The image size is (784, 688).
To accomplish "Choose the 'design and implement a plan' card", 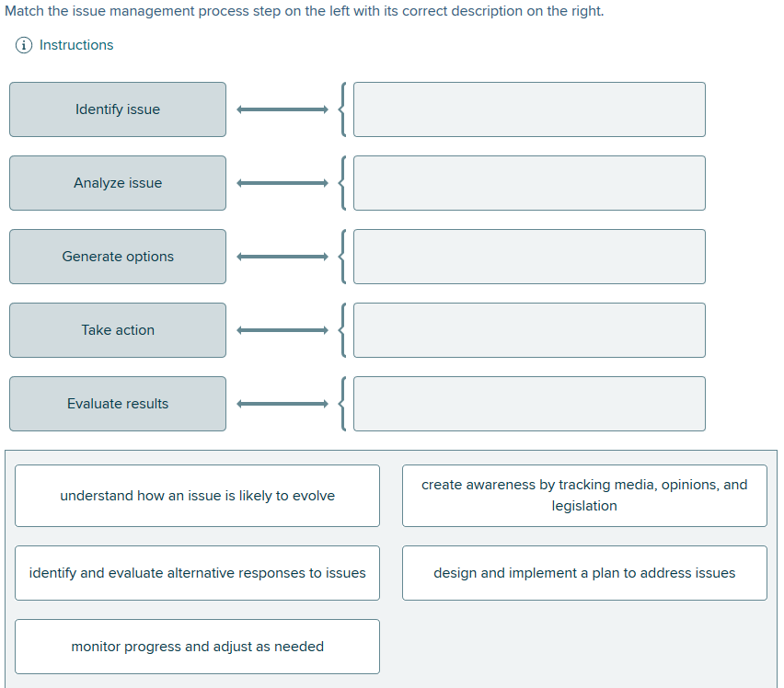I will pos(583,572).
